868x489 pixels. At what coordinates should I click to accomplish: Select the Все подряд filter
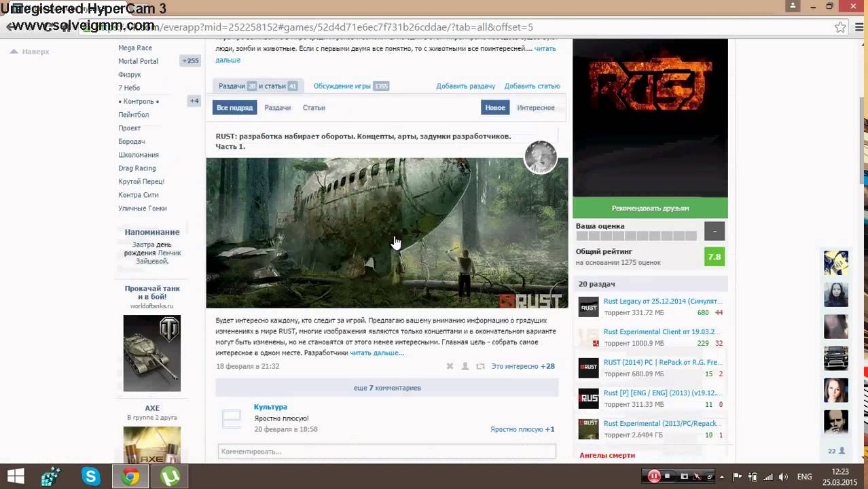coord(234,107)
